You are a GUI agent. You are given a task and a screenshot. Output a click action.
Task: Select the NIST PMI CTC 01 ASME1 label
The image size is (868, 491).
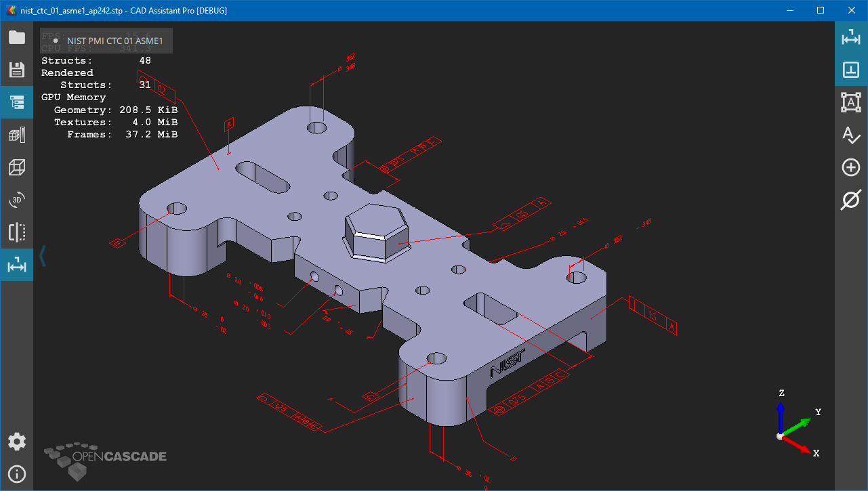click(x=115, y=41)
